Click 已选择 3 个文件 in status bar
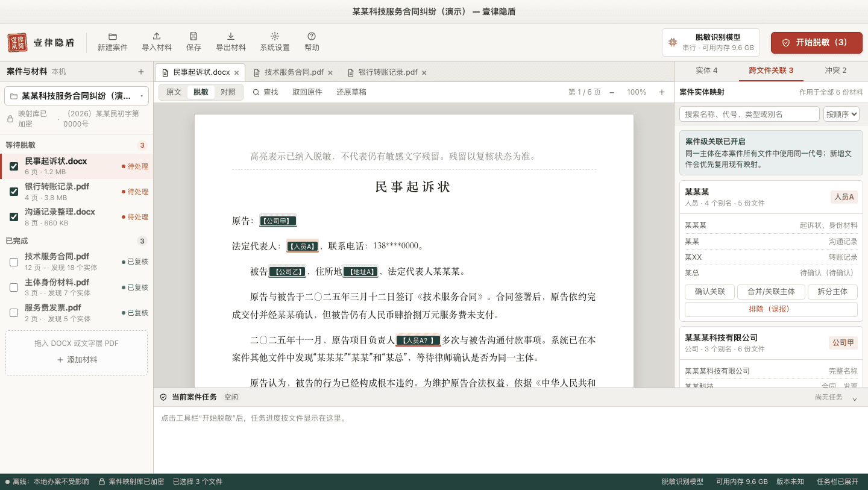The width and height of the screenshot is (868, 490). pyautogui.click(x=198, y=482)
